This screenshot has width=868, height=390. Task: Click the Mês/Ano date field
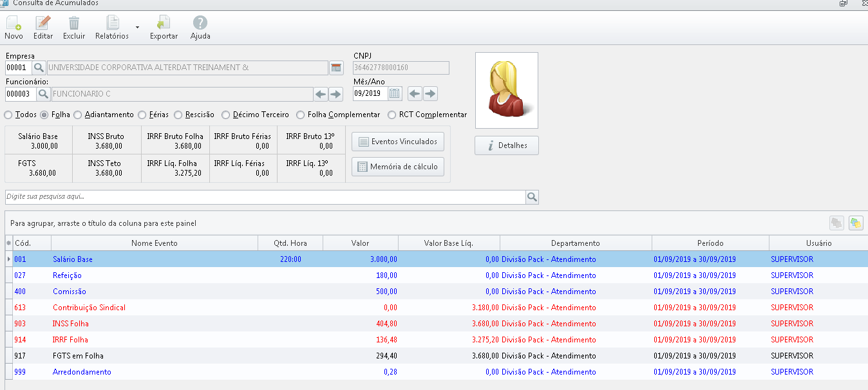pyautogui.click(x=370, y=94)
